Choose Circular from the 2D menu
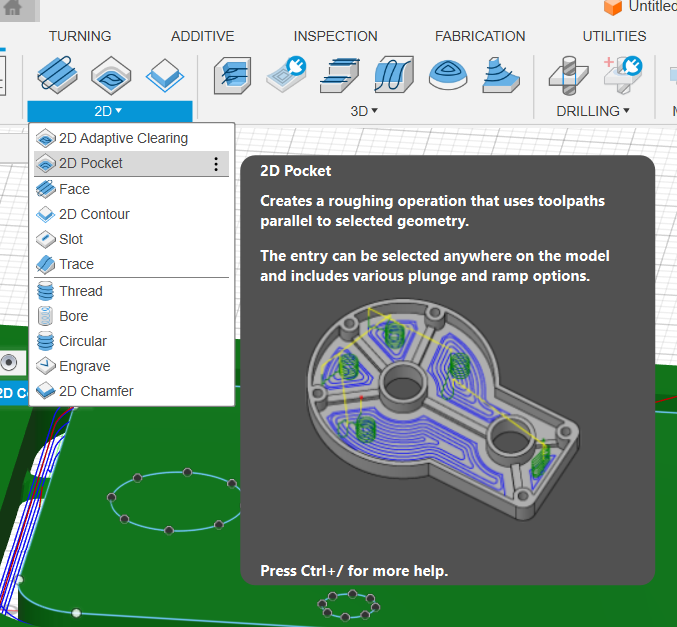677x627 pixels. (x=131, y=341)
